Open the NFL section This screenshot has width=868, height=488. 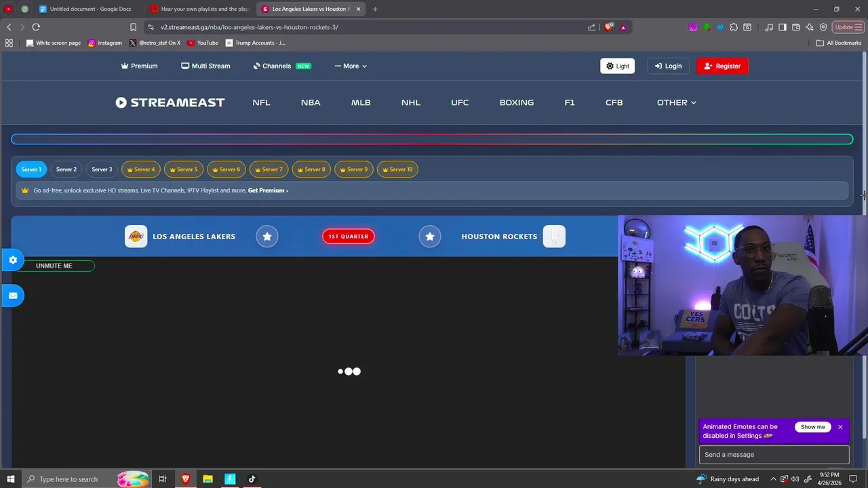(261, 102)
